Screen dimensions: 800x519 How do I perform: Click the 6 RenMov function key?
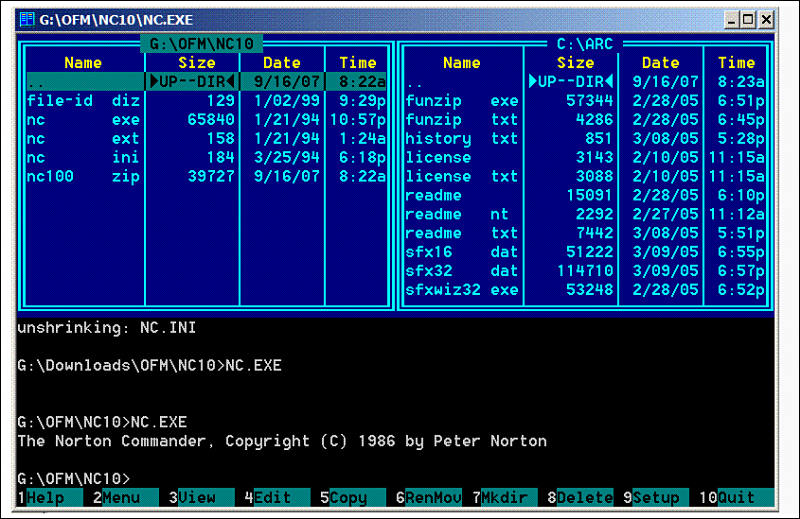point(429,498)
